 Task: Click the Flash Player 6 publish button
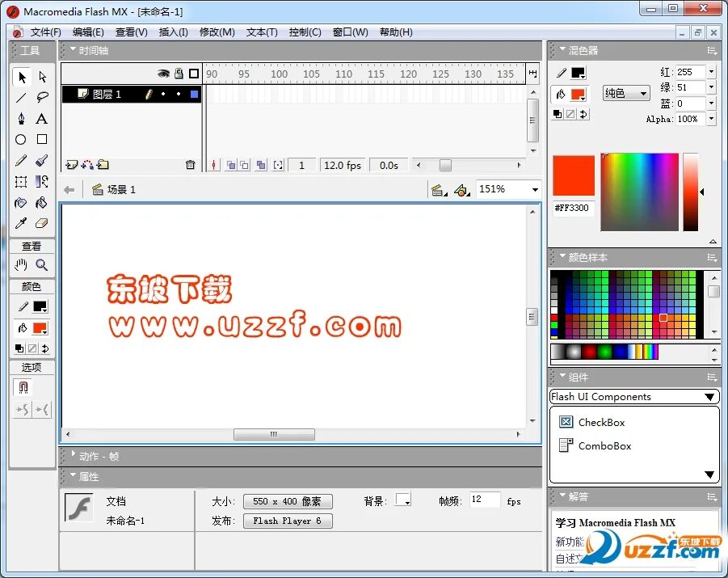coord(288,521)
